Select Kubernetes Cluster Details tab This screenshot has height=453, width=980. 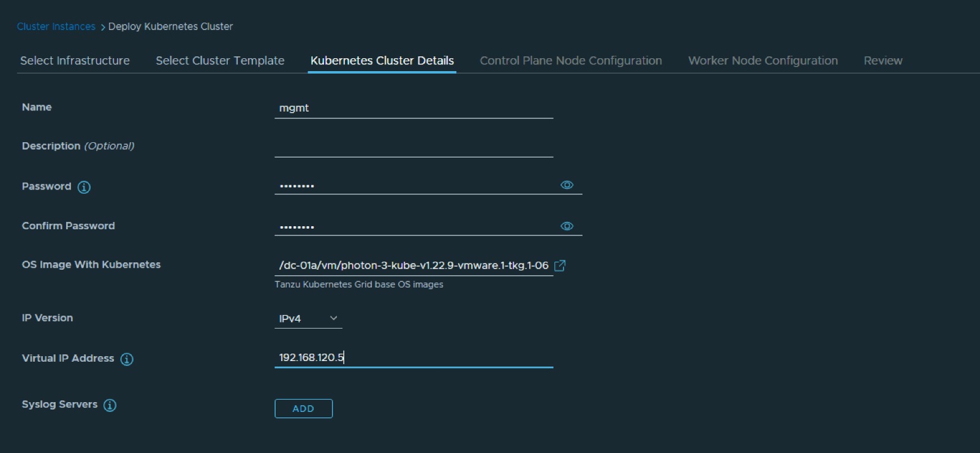click(382, 61)
